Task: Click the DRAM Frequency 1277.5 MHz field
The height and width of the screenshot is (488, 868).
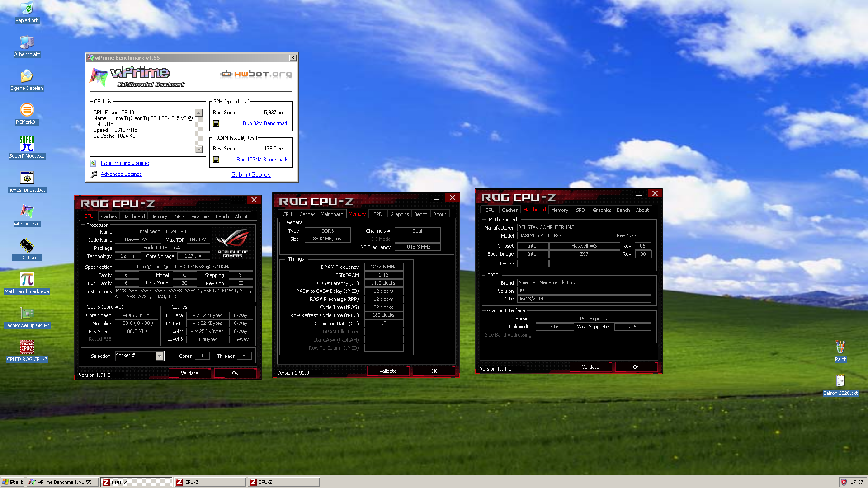Action: click(x=383, y=267)
